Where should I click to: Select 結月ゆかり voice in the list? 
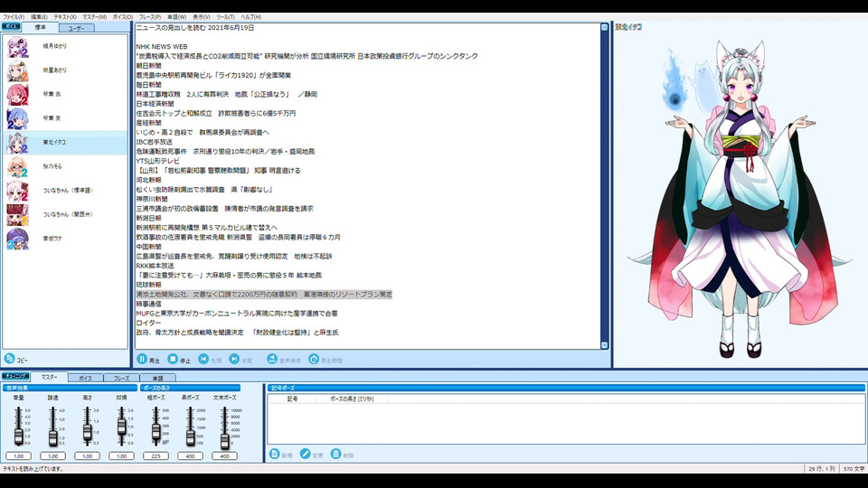pos(65,46)
